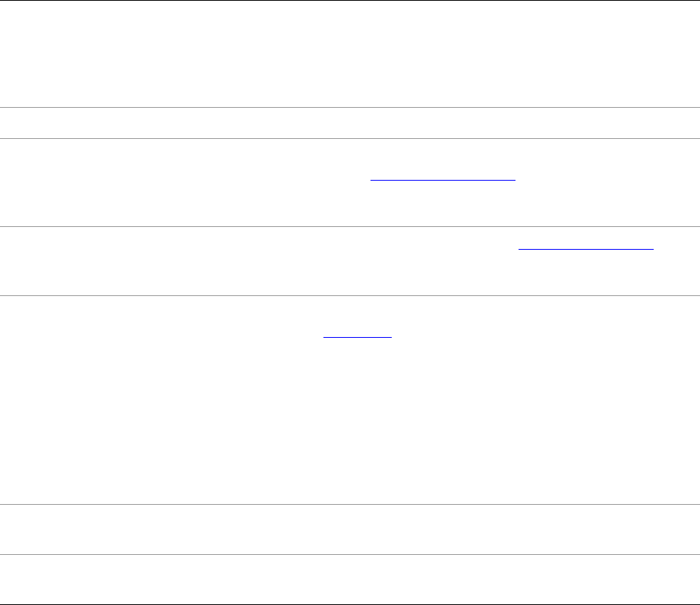Click the empty area below the short link in the tallest row
This screenshot has height=605, width=700.
point(358,418)
